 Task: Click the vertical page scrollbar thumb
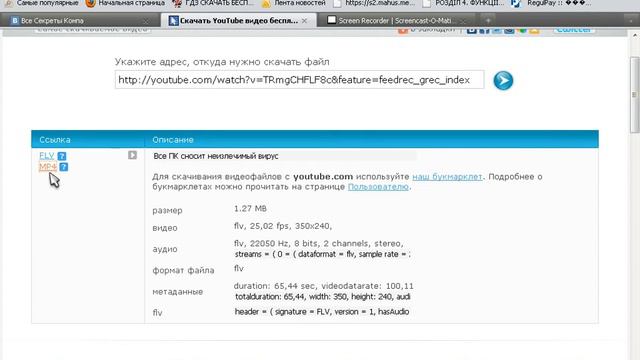635,95
